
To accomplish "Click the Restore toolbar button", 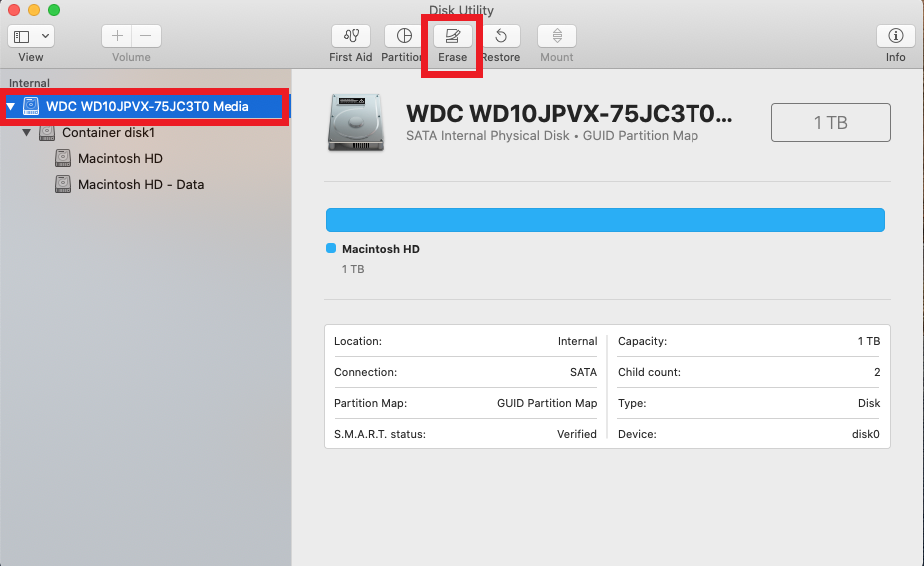I will [x=501, y=37].
